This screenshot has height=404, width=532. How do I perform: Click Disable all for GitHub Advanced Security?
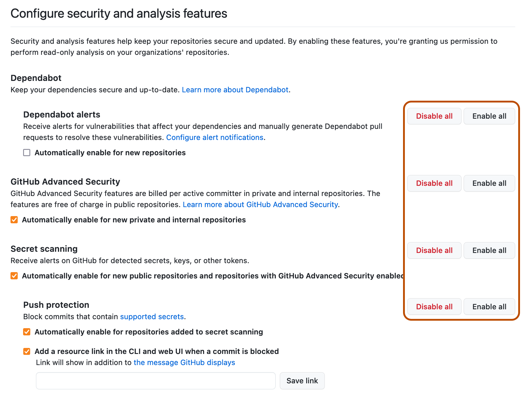click(434, 183)
